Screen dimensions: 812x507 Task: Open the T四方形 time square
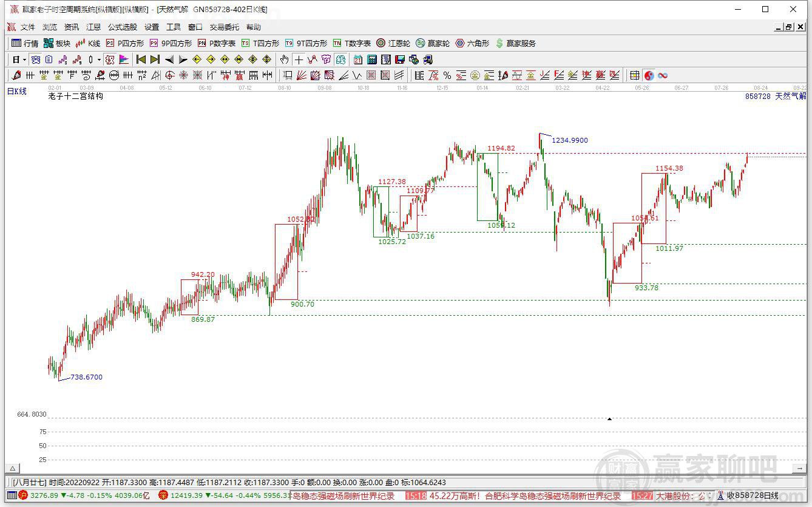point(260,43)
